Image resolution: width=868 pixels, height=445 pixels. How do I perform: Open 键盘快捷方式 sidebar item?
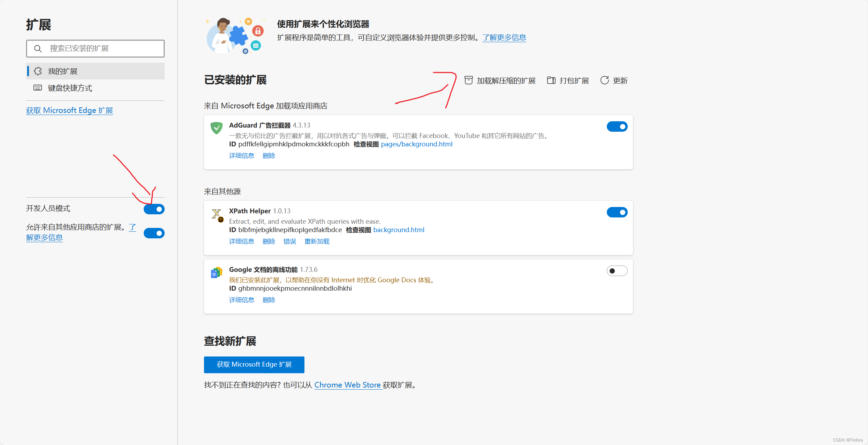click(x=70, y=88)
